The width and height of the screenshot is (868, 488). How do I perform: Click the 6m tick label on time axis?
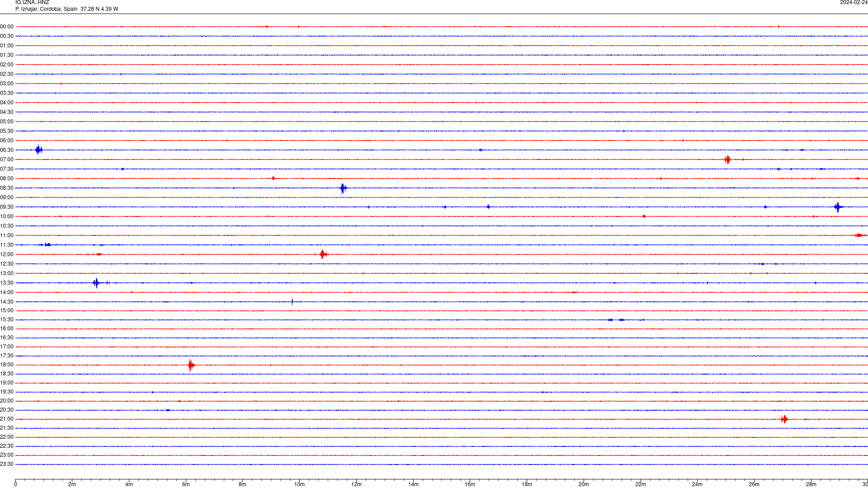pyautogui.click(x=186, y=484)
